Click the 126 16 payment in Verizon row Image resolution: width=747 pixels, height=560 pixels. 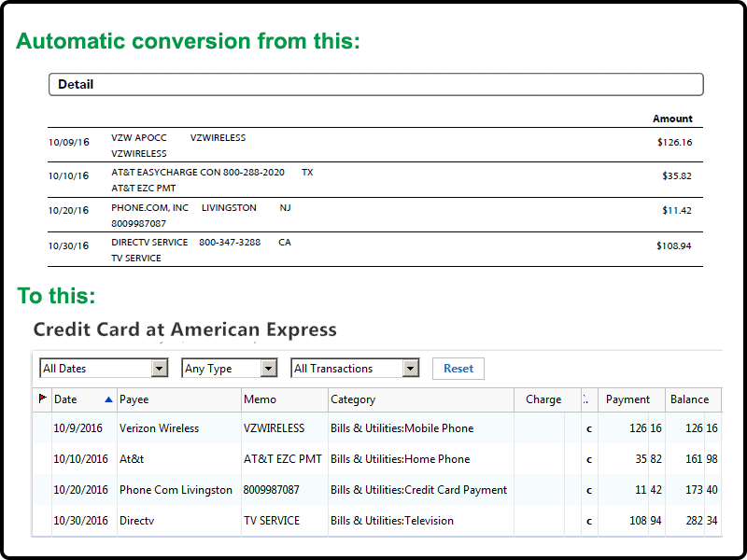pos(645,428)
